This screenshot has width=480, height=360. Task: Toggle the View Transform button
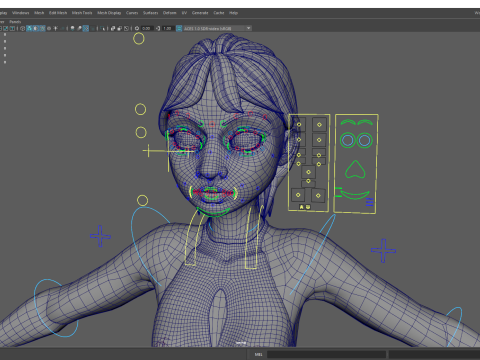click(179, 28)
